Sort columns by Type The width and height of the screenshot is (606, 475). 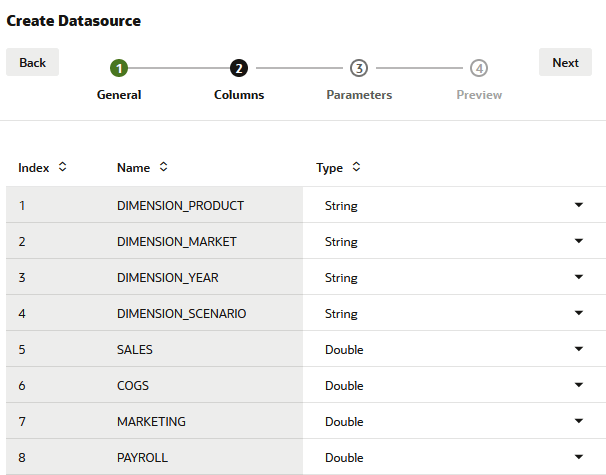356,167
